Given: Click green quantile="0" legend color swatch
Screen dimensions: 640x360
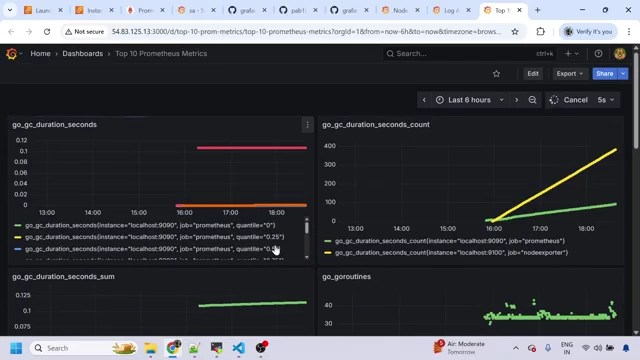Looking at the screenshot, I should point(18,225).
